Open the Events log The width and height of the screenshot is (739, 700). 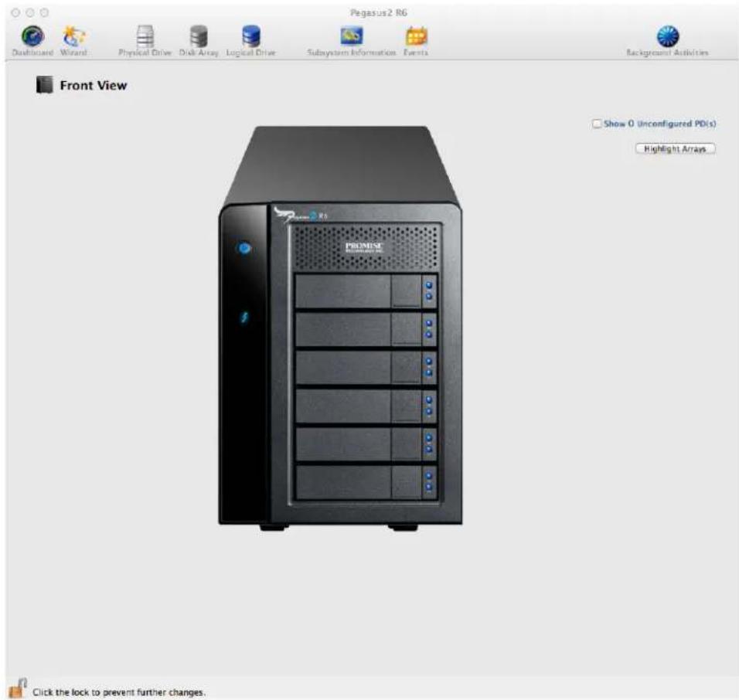pos(416,41)
